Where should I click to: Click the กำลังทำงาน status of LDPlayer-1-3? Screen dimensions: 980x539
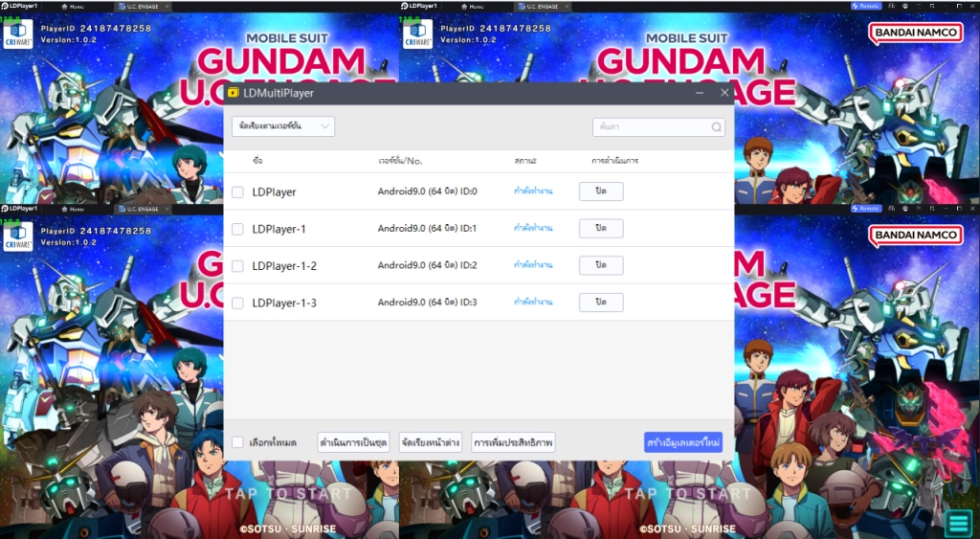click(x=533, y=302)
